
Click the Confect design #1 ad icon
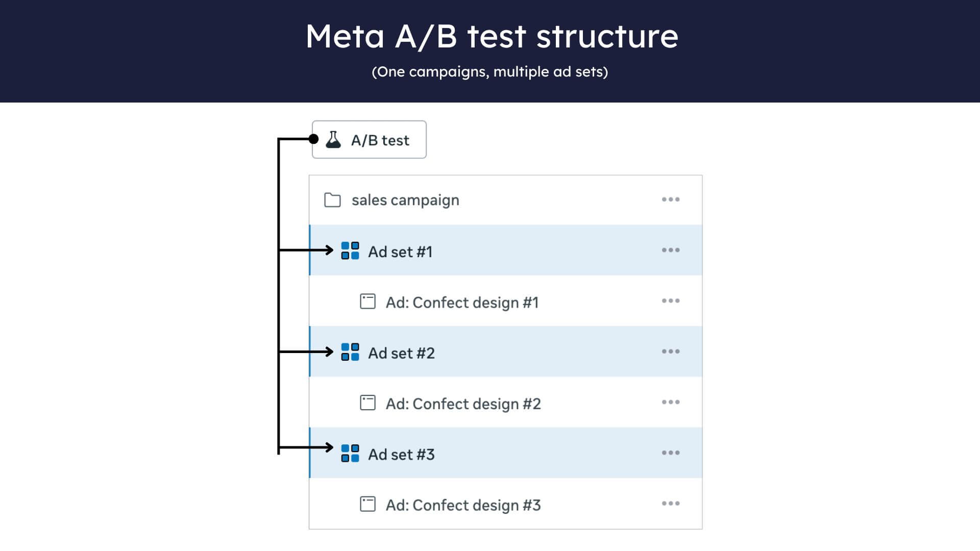[x=367, y=301]
